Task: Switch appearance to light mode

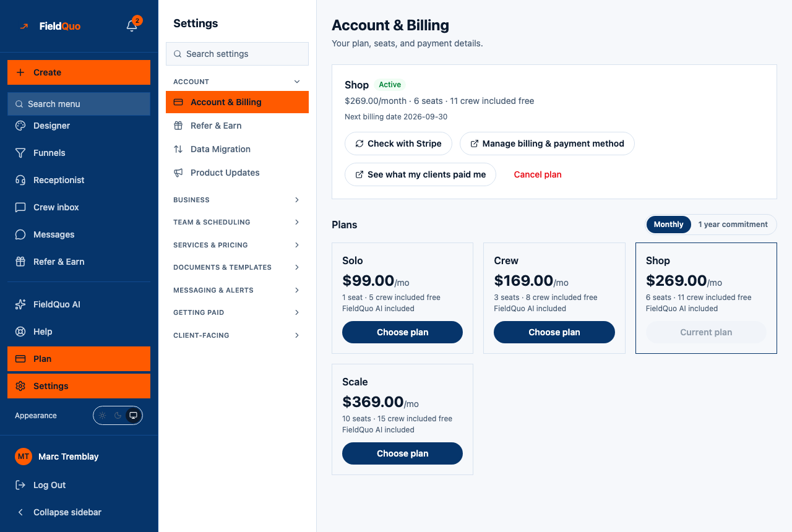Action: (x=103, y=416)
